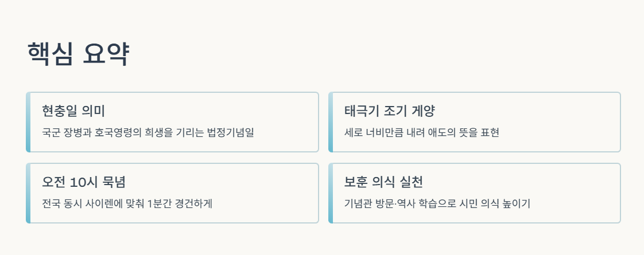Click blue accent bar of 보훈 의식 실천 card

pos(331,193)
